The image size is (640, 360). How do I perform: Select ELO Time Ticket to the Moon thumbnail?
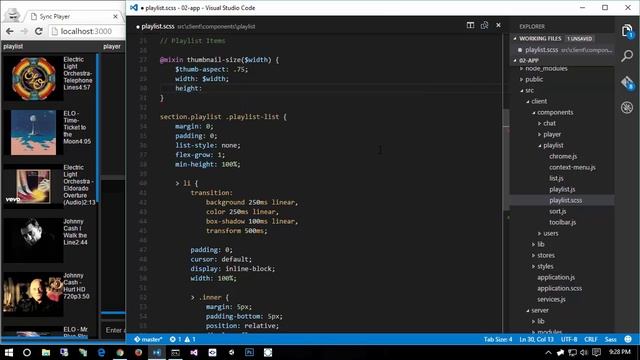tap(33, 132)
